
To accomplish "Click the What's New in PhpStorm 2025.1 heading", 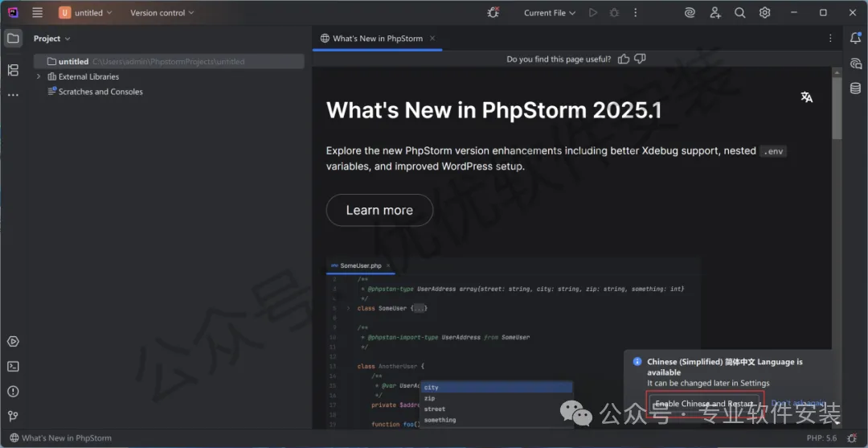I will [493, 110].
